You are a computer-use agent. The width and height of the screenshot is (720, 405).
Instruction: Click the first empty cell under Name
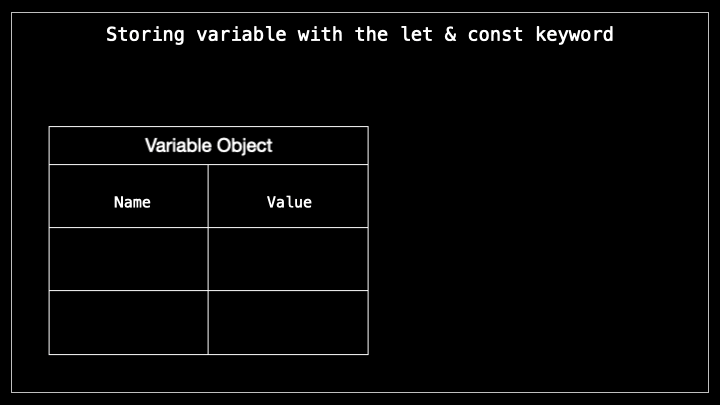coord(129,259)
